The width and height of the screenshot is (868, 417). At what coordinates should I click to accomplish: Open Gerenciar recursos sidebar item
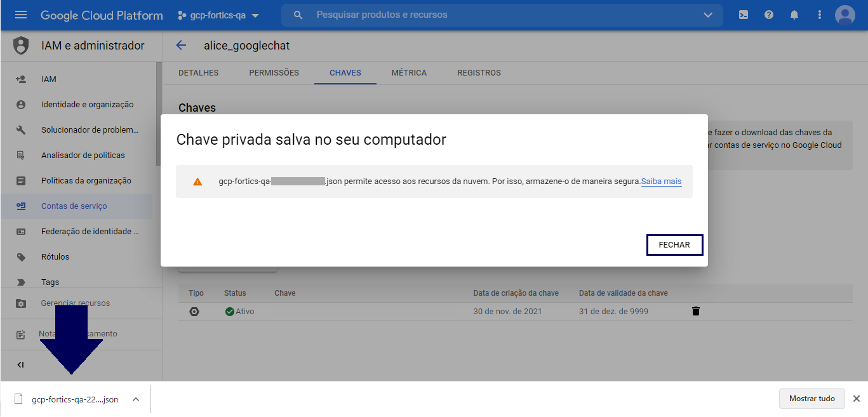click(x=76, y=303)
